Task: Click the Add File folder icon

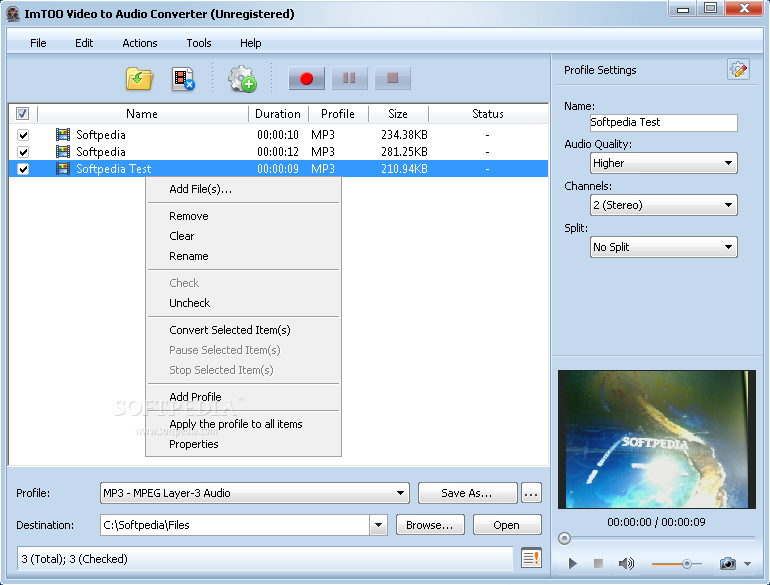Action: pos(139,79)
